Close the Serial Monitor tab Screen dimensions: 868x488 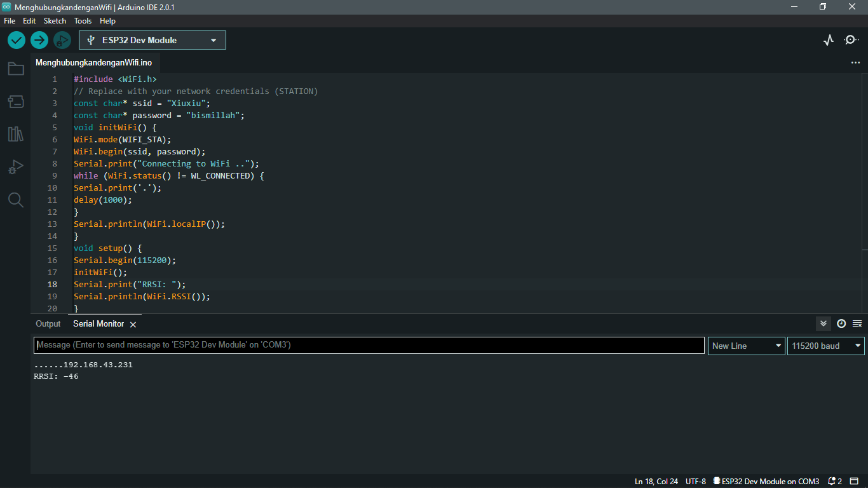133,324
